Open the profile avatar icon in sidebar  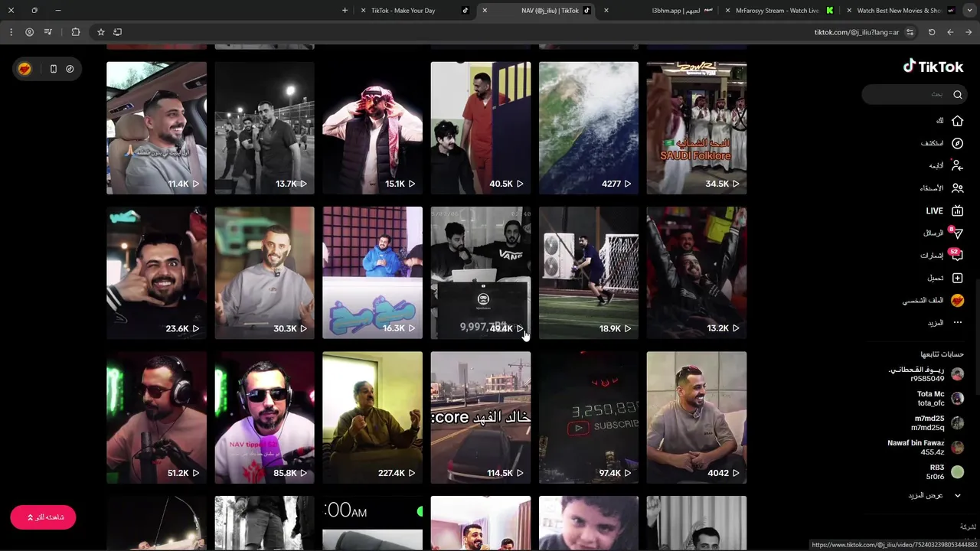957,301
